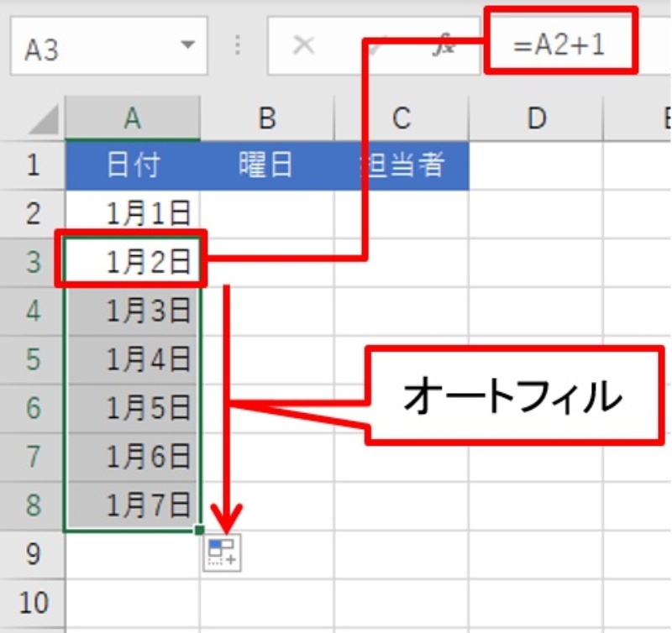672x633 pixels.
Task: Select row 9 header
Action: tap(33, 553)
